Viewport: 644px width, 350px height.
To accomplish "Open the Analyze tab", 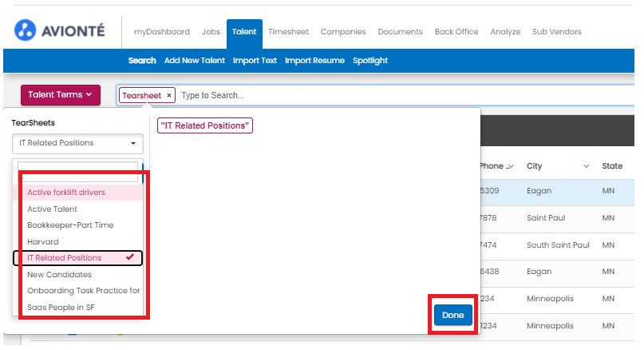I will pos(505,32).
